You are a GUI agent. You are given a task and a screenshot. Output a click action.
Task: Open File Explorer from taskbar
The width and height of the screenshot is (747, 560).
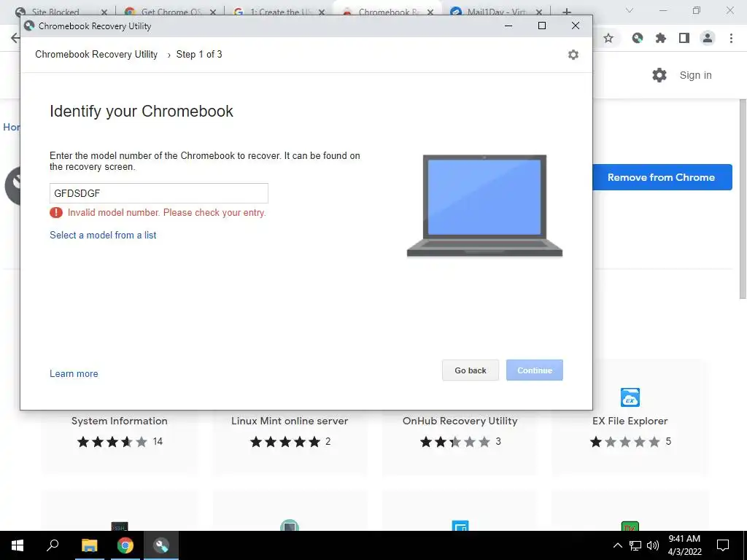[89, 545]
